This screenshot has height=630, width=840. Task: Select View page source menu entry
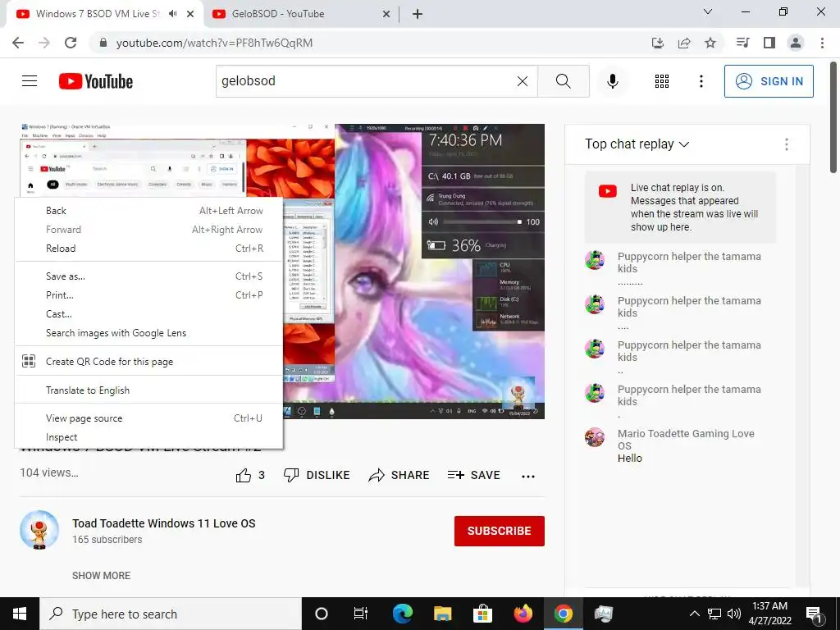(x=149, y=418)
